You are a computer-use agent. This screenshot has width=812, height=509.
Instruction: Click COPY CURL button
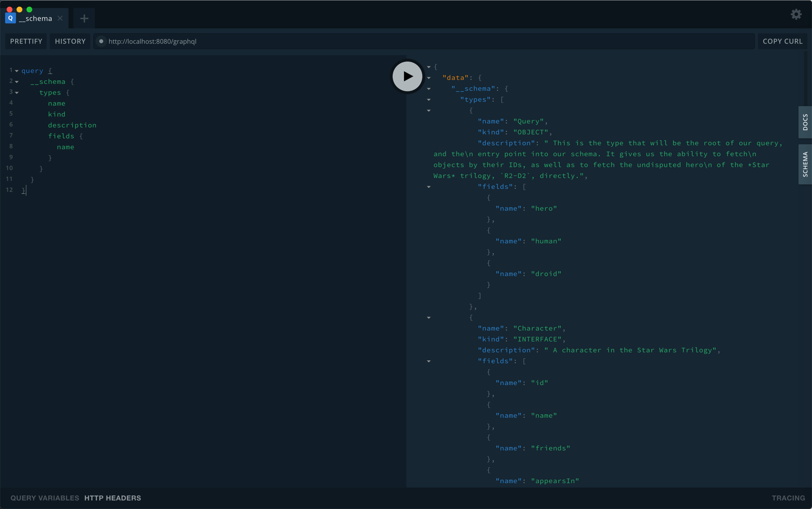pos(782,41)
